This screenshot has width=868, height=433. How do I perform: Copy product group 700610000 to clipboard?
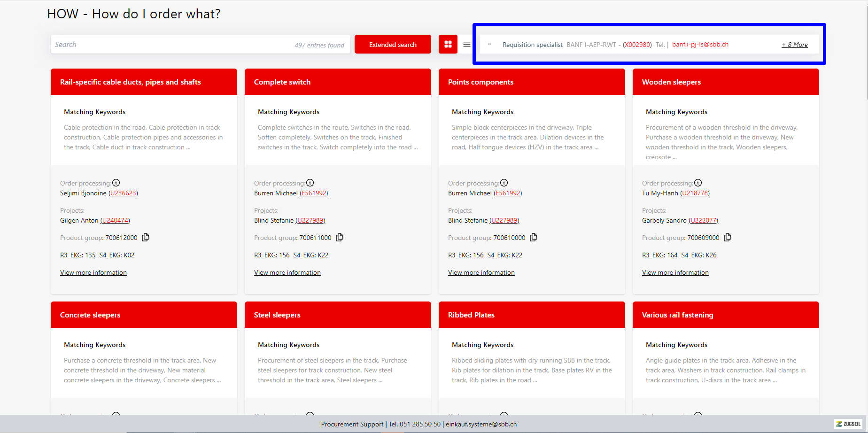pyautogui.click(x=534, y=237)
